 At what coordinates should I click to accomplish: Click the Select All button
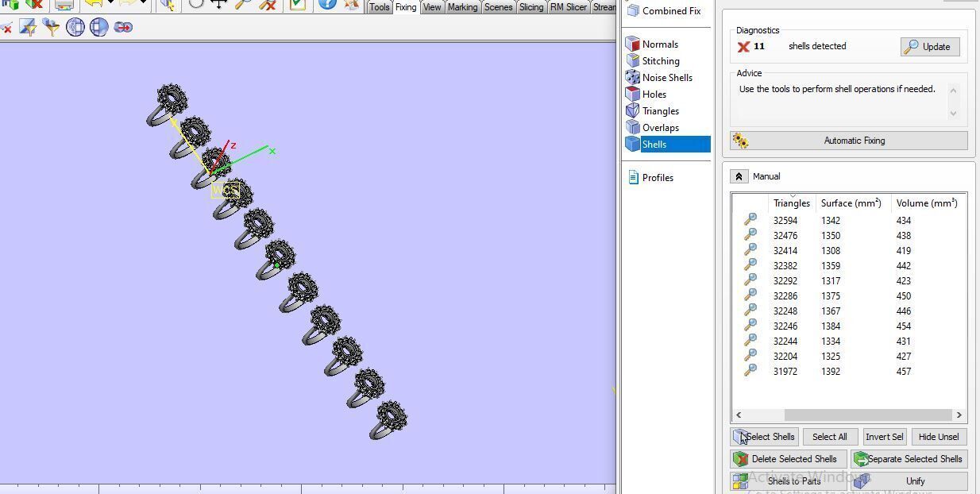[829, 437]
